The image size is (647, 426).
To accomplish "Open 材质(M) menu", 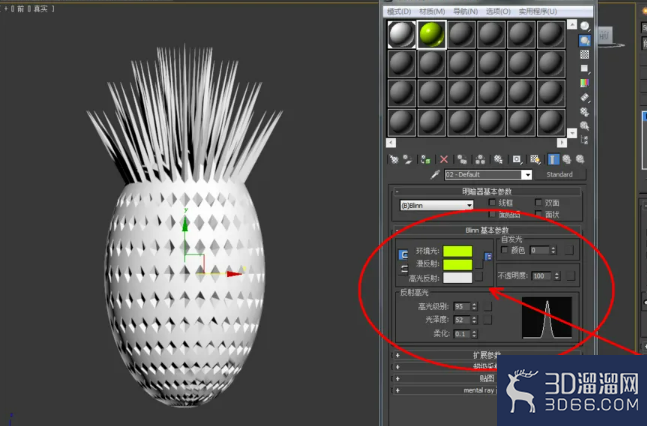I will coord(432,12).
